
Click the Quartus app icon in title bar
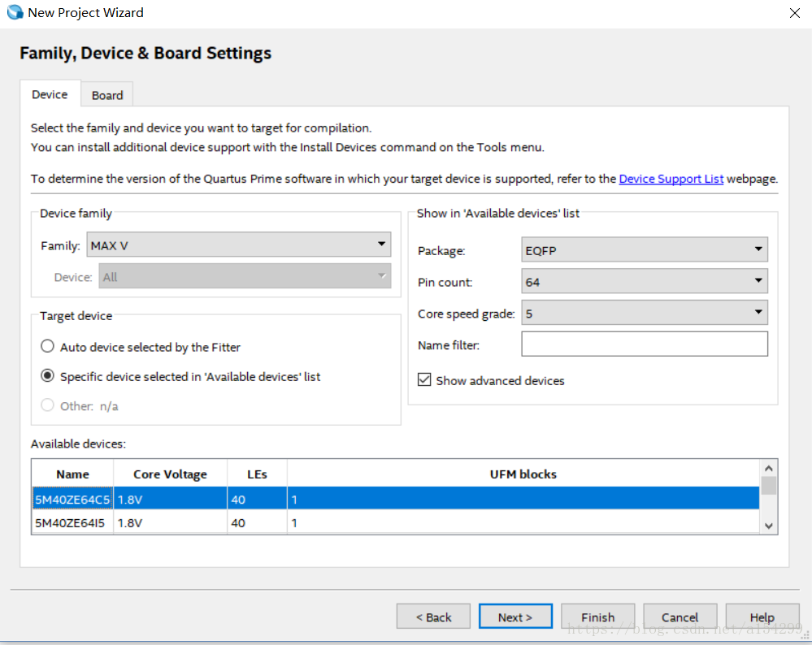point(15,13)
